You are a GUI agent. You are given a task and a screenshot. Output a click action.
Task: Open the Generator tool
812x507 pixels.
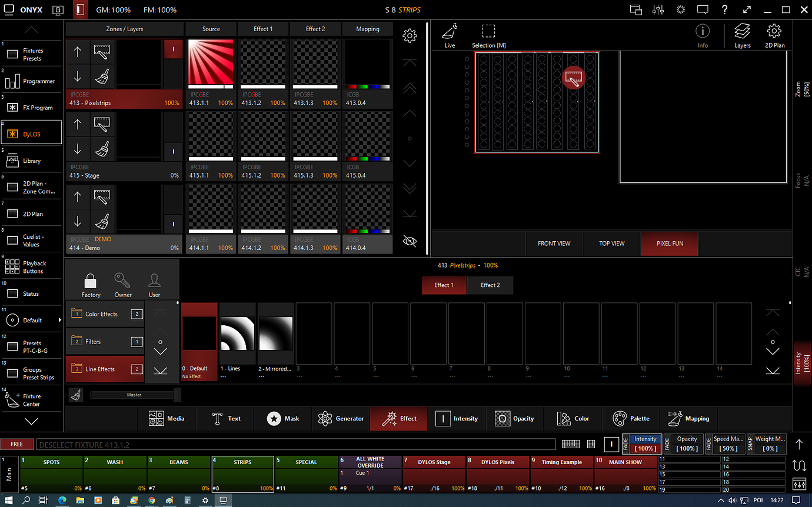341,418
